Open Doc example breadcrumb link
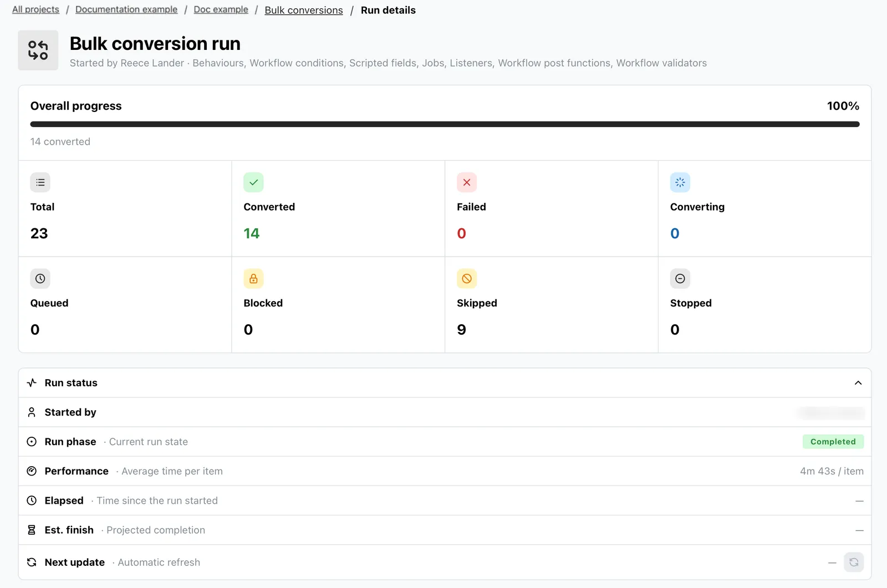Screen dimensions: 887x588 (x=221, y=9)
